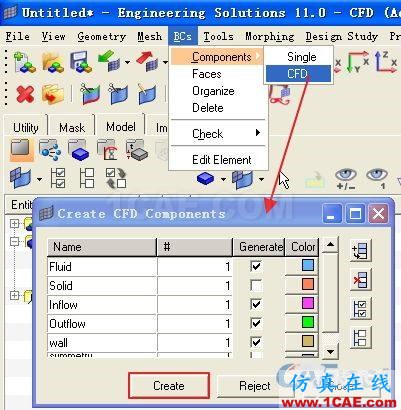Choose Organize from BCs menu
The image size is (401, 410).
pyautogui.click(x=213, y=91)
